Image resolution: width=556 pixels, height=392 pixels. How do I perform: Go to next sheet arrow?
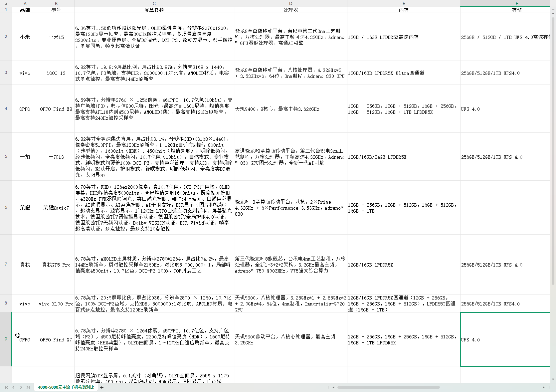[21, 387]
